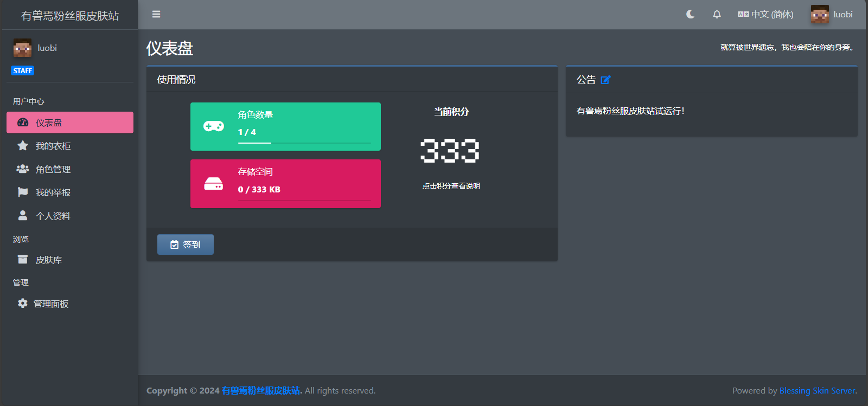
Task: Open notifications bell icon
Action: pos(717,14)
